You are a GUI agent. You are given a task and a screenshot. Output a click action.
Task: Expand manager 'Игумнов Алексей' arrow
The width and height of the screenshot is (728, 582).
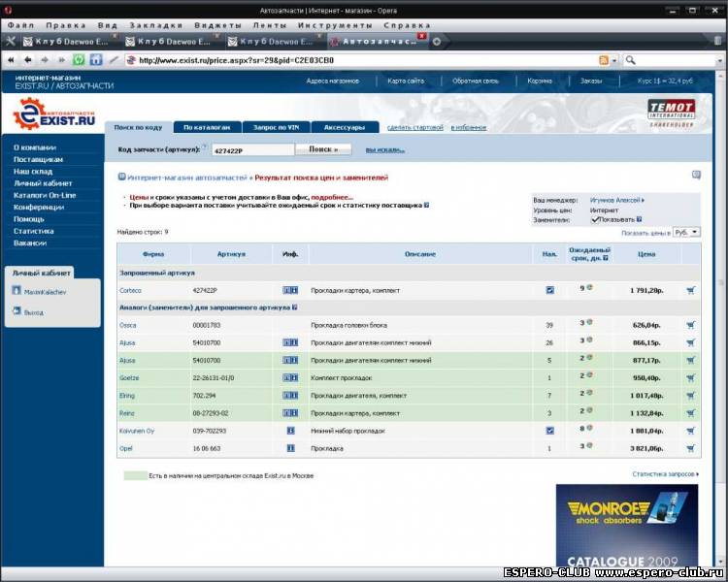pyautogui.click(x=643, y=201)
